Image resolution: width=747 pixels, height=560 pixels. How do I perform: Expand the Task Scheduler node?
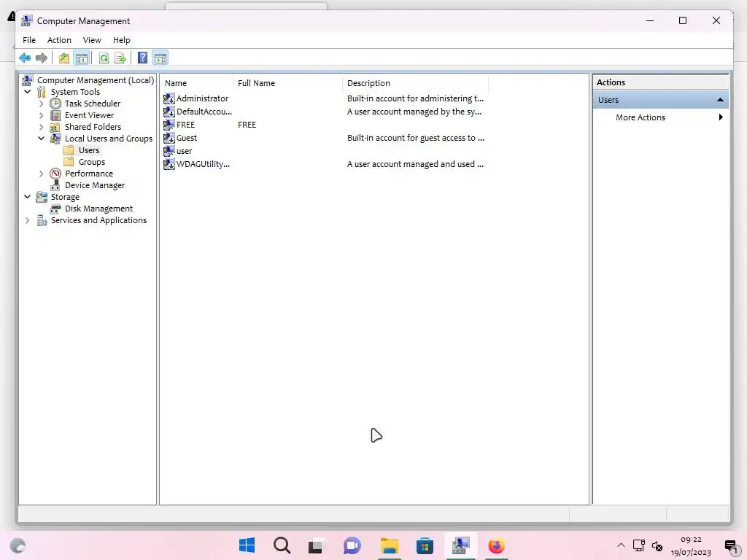click(41, 104)
